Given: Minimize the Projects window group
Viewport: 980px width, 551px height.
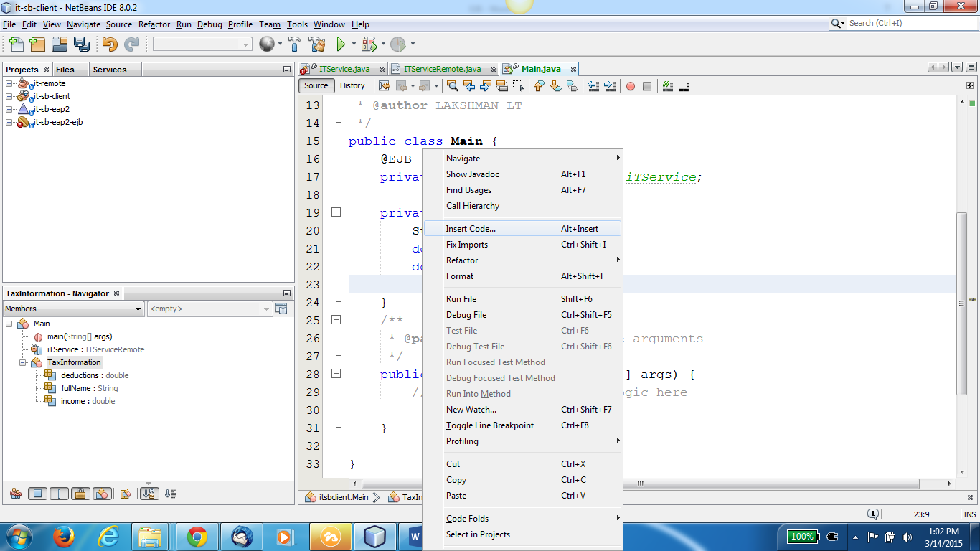Looking at the screenshot, I should (x=287, y=70).
